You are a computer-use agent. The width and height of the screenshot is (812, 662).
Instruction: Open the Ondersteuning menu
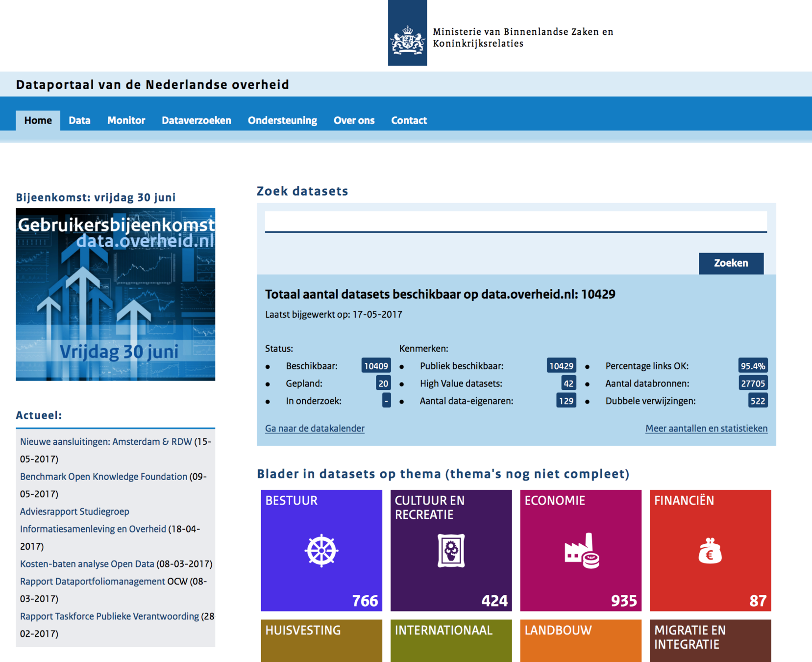[282, 121]
